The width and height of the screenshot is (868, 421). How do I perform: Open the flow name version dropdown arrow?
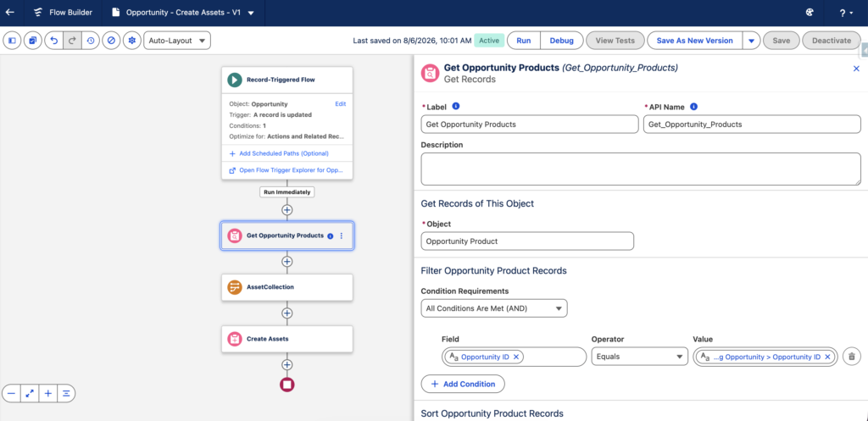pyautogui.click(x=251, y=13)
